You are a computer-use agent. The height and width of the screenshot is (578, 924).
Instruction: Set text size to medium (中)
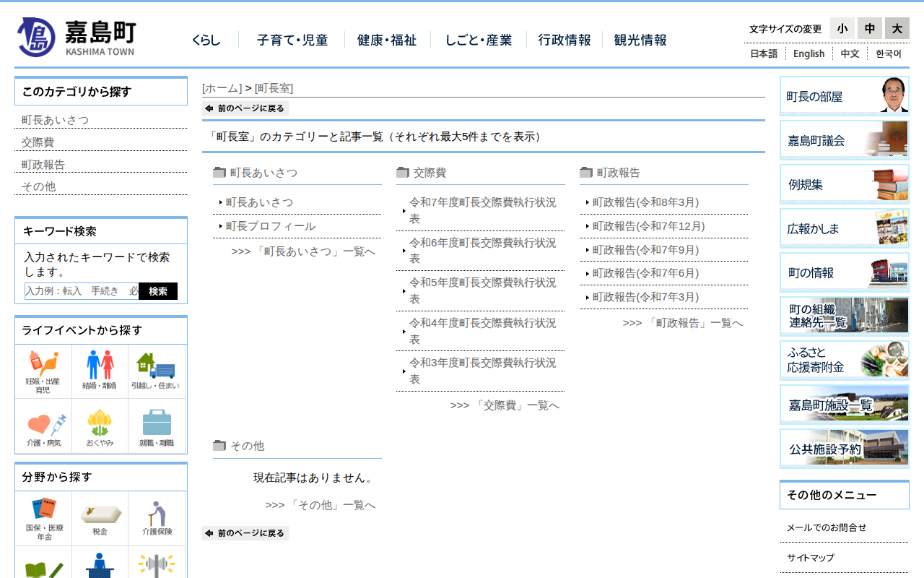click(870, 28)
